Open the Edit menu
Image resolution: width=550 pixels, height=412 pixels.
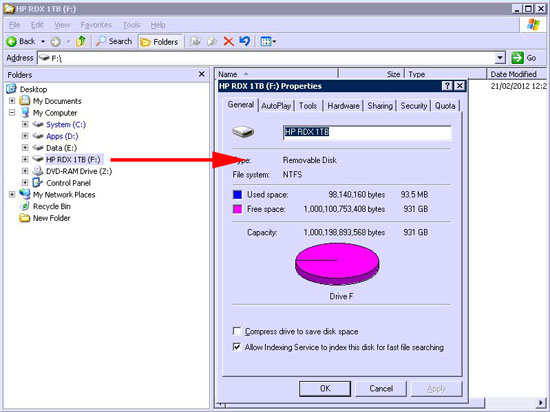coord(37,25)
